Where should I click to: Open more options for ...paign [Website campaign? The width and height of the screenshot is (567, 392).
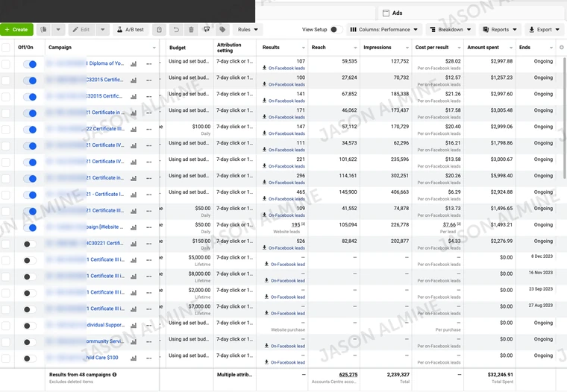[x=149, y=227]
